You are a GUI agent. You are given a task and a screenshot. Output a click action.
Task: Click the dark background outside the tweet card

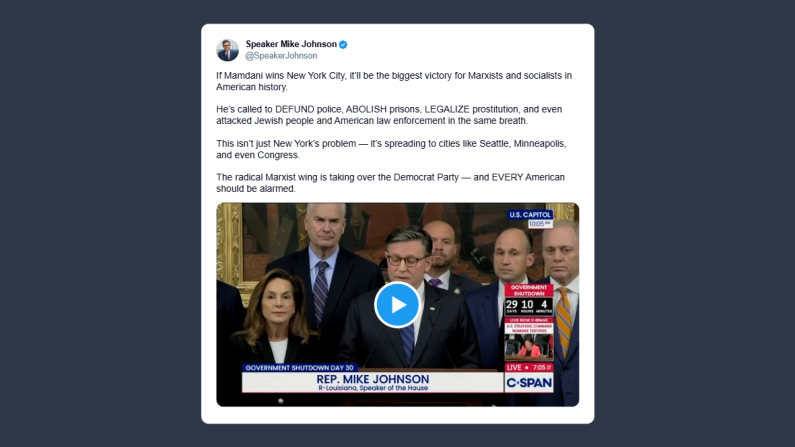coord(101,223)
